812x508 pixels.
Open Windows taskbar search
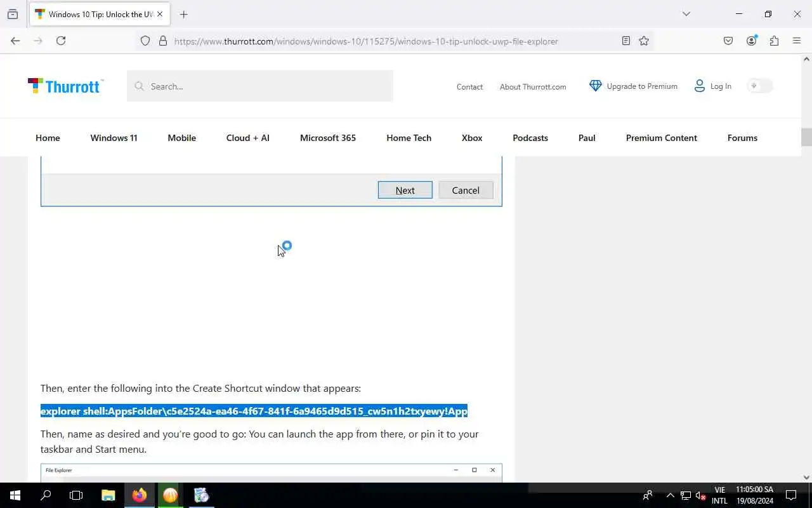tap(46, 495)
